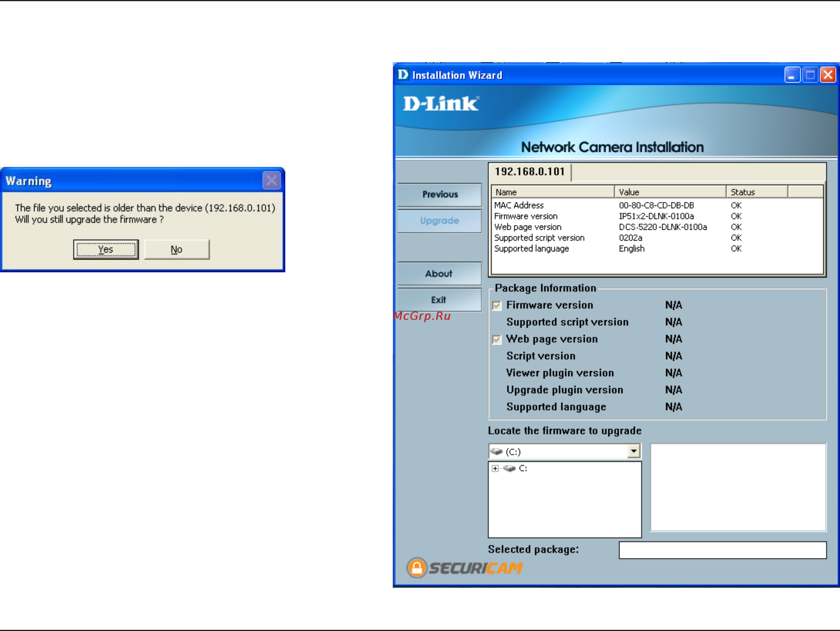Click the D-Link logo
Image resolution: width=840 pixels, height=631 pixels.
(x=441, y=103)
